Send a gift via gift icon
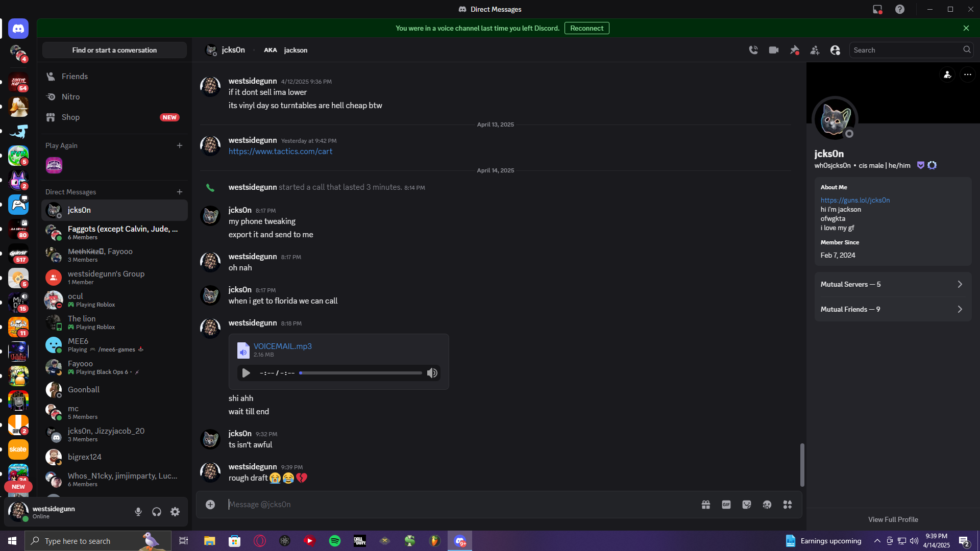 [x=706, y=505]
